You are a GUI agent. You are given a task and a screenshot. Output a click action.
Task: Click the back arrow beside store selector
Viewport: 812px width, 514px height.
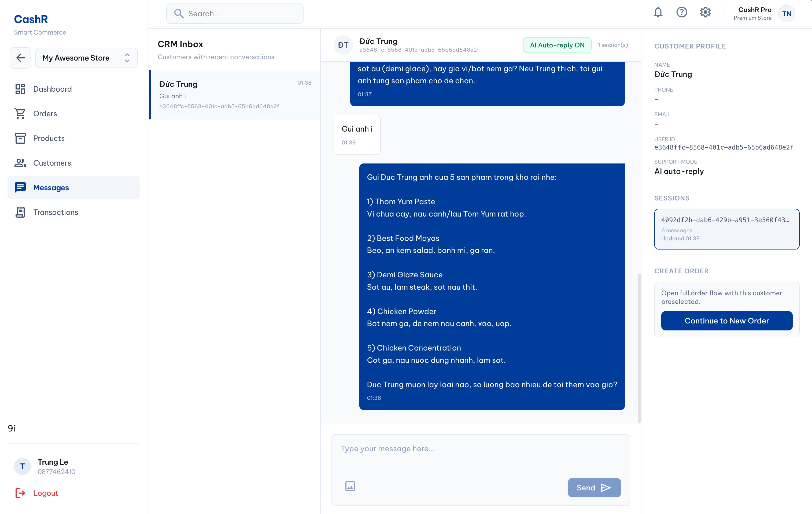click(20, 58)
